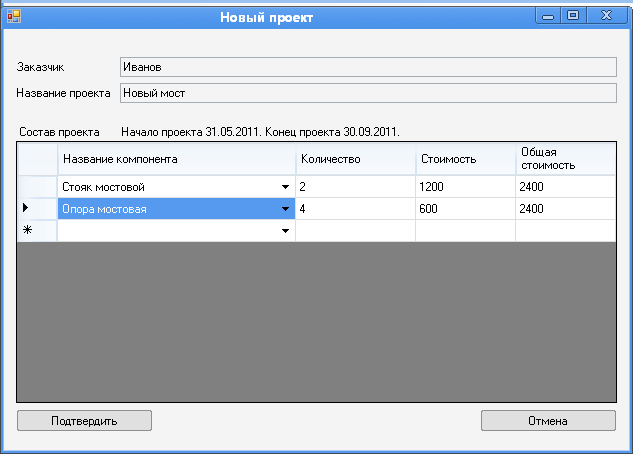633x454 pixels.
Task: Click the Общая стоимость column header
Action: (566, 159)
